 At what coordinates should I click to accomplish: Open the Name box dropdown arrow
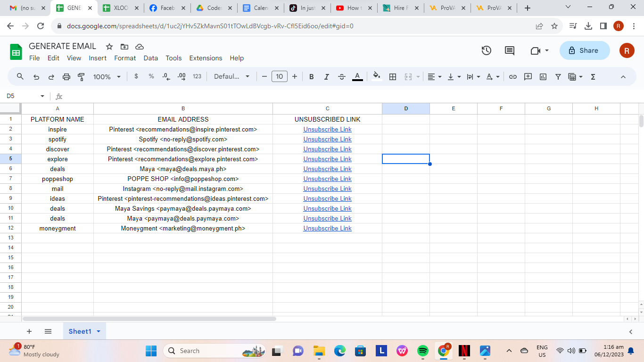(42, 96)
